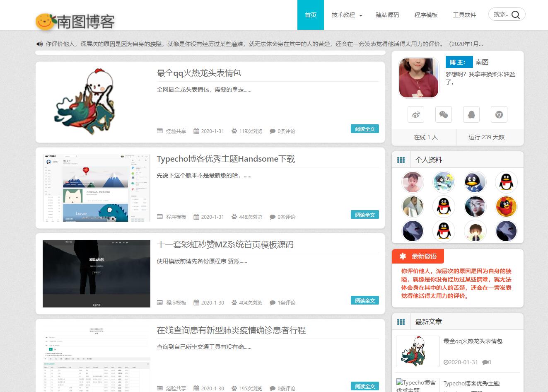Click the 南图博客 site logo
Viewport: 548px width, 392px height.
75,22
